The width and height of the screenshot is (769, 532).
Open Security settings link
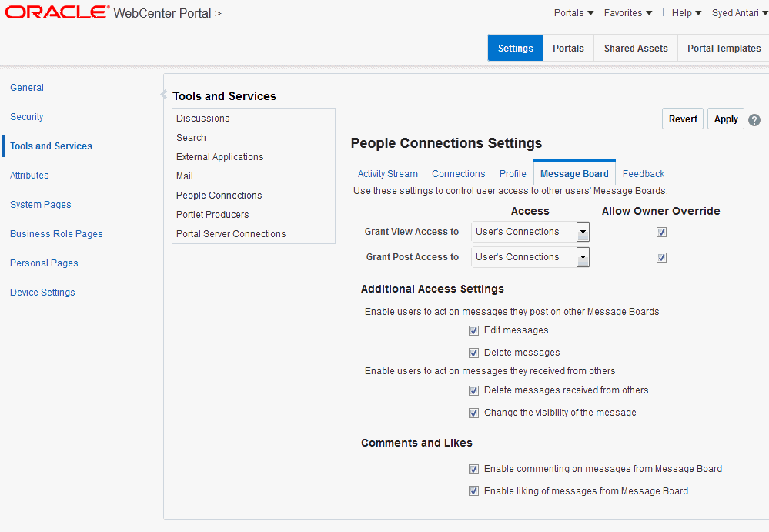pyautogui.click(x=26, y=117)
